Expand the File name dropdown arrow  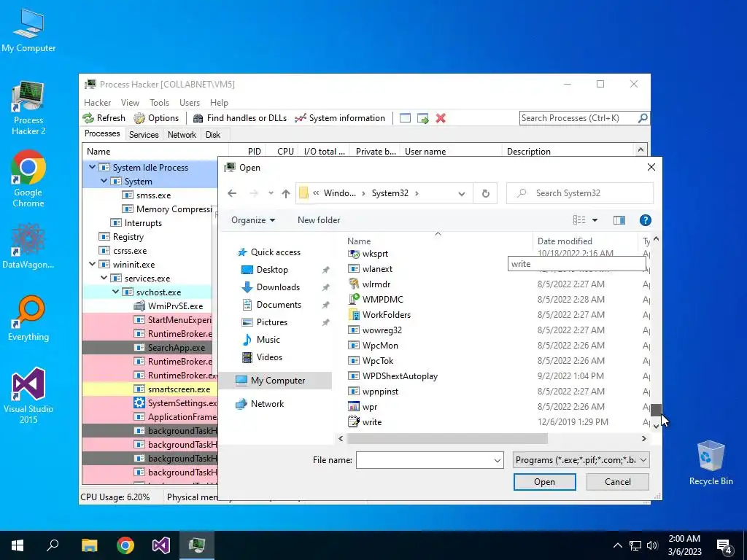pyautogui.click(x=497, y=461)
